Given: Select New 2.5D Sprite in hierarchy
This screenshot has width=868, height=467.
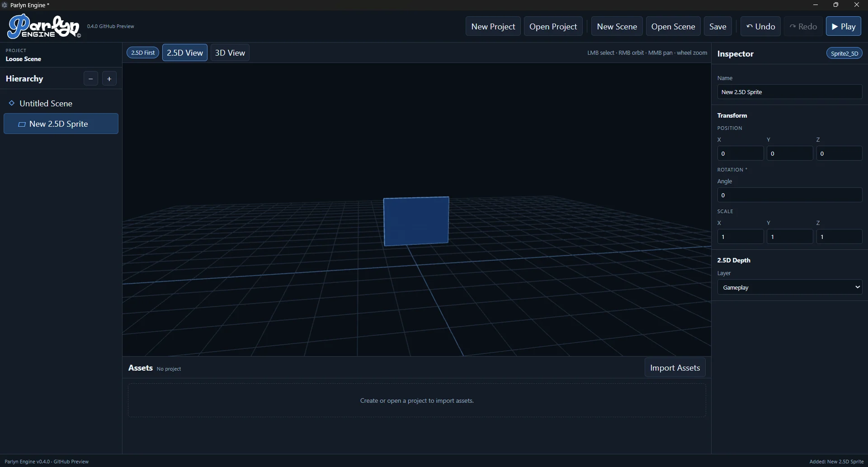Looking at the screenshot, I should (x=61, y=124).
